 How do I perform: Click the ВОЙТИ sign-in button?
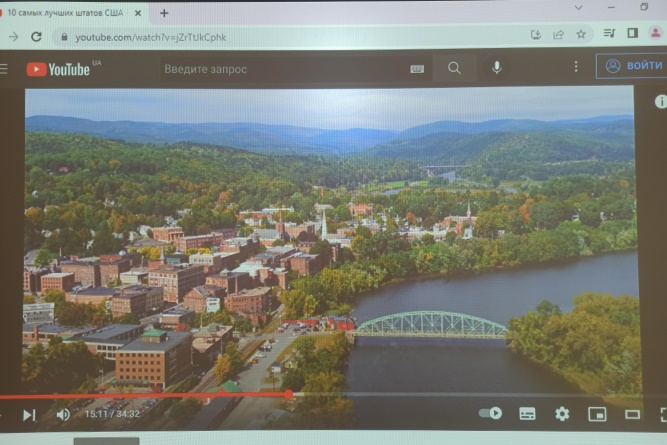point(633,66)
